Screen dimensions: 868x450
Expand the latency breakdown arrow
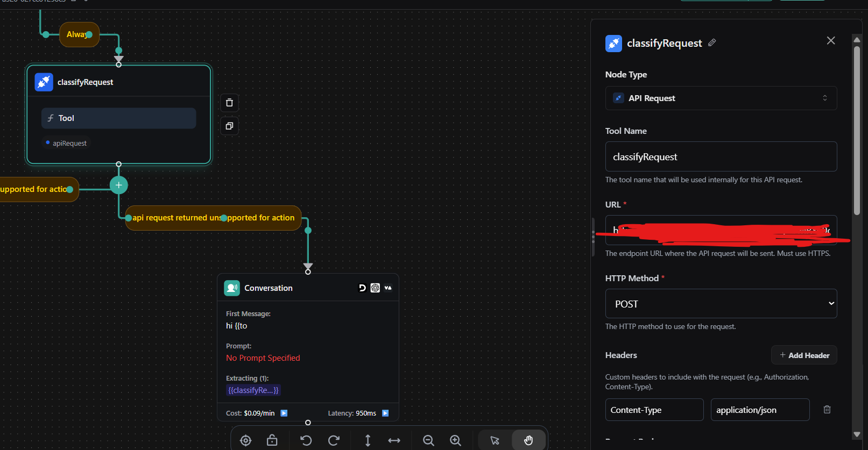tap(385, 413)
